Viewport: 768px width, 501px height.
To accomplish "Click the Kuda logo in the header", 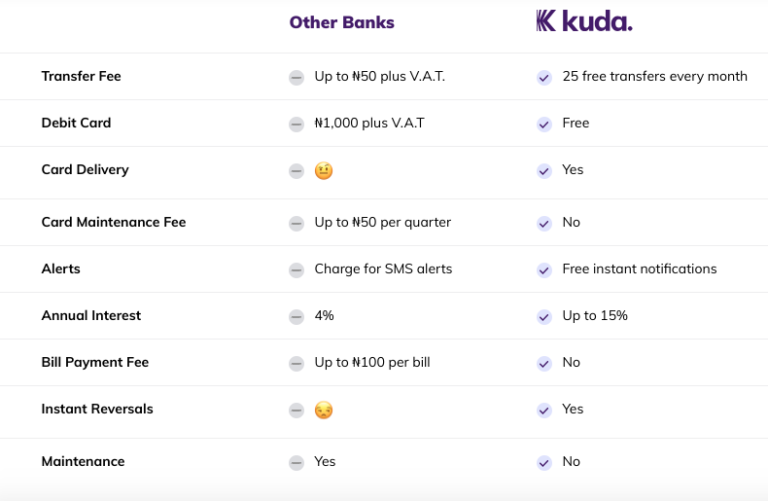I will tap(584, 21).
